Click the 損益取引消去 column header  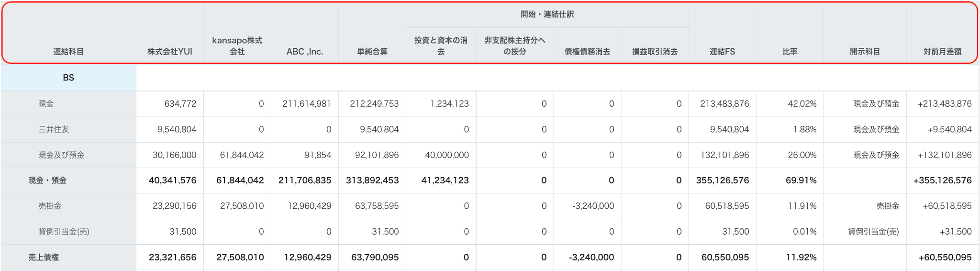coord(655,52)
